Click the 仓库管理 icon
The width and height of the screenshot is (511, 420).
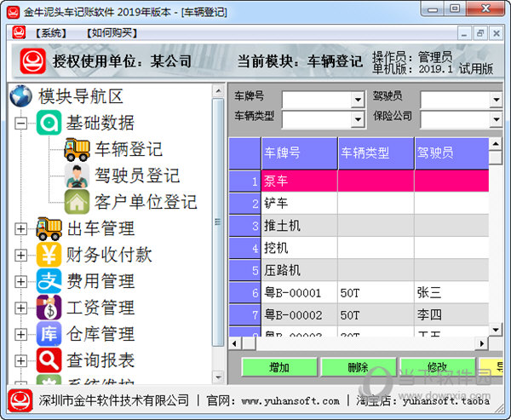click(49, 334)
